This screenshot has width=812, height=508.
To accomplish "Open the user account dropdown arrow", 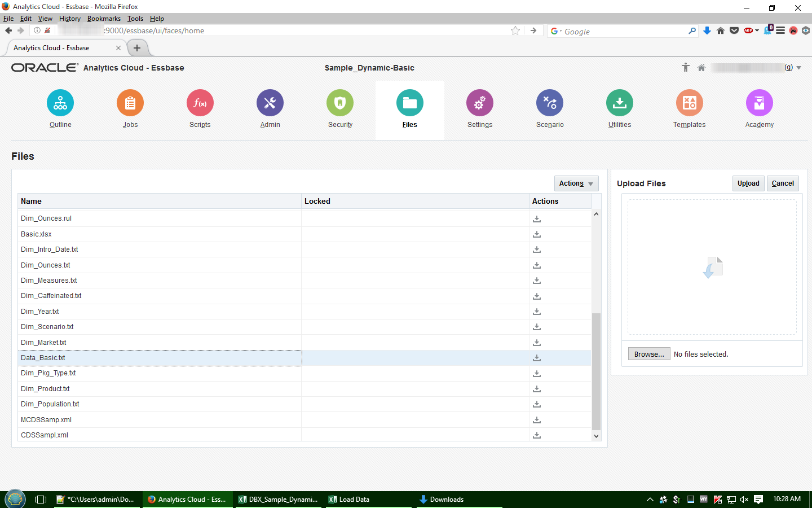I will click(799, 68).
